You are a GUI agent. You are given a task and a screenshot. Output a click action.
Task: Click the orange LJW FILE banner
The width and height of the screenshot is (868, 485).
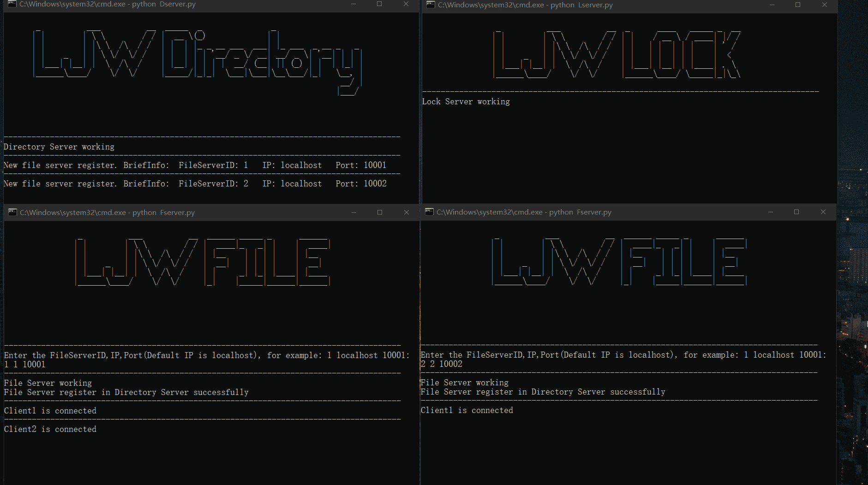click(x=203, y=262)
